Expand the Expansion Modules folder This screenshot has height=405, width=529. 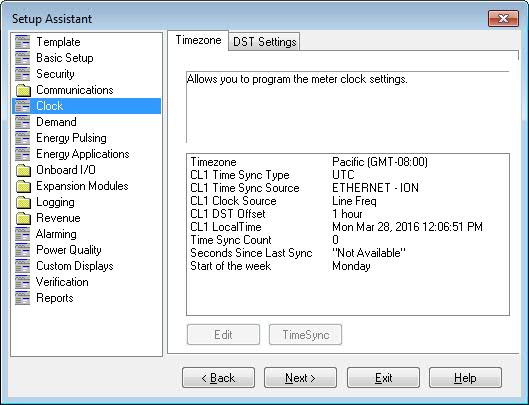82,186
